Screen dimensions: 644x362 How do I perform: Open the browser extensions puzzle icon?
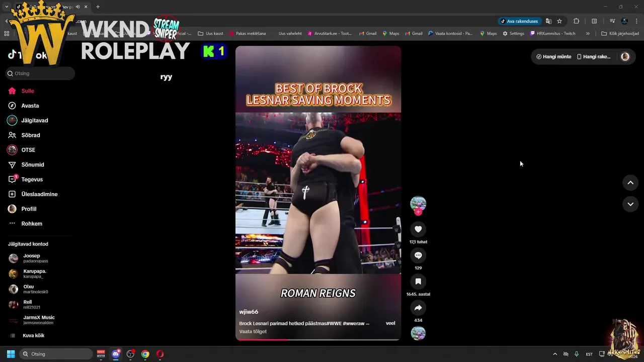[x=577, y=21]
